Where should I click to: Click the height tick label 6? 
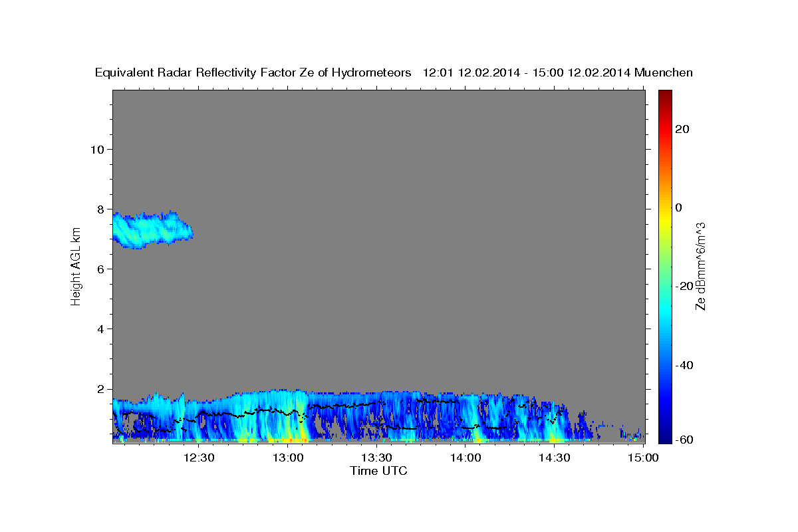99,269
